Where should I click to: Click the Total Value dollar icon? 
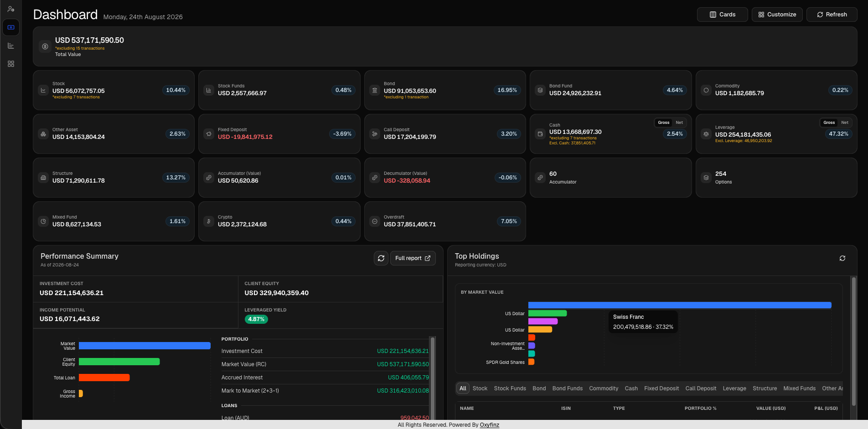click(x=45, y=46)
